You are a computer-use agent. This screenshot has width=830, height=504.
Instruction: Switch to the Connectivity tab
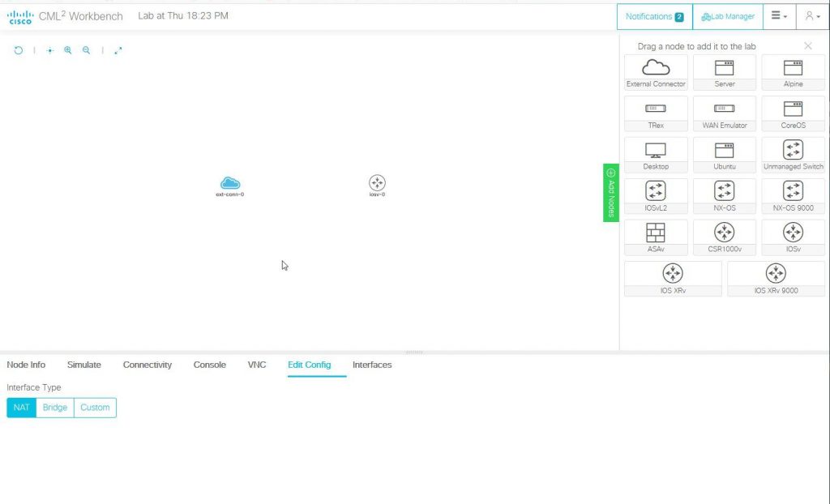(148, 365)
